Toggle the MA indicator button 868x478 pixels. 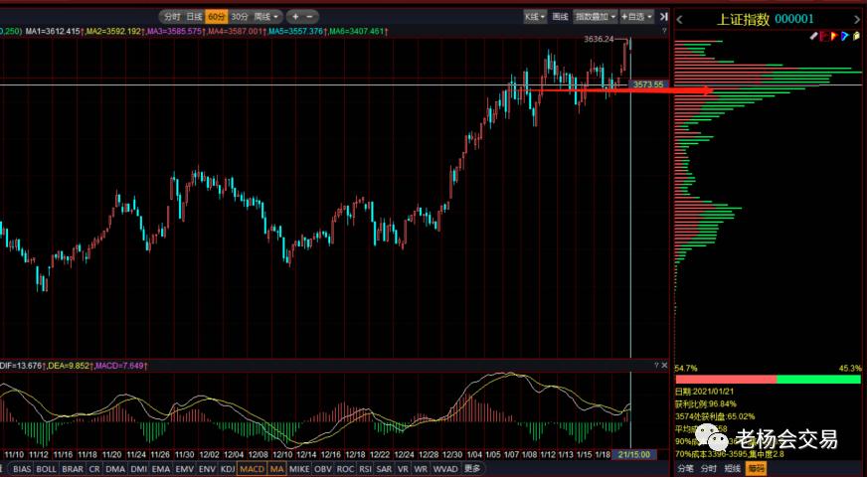pos(276,468)
